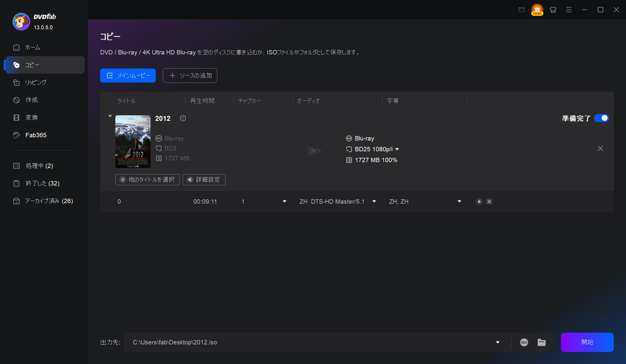Switch to Fab365 in the sidebar

click(x=36, y=135)
